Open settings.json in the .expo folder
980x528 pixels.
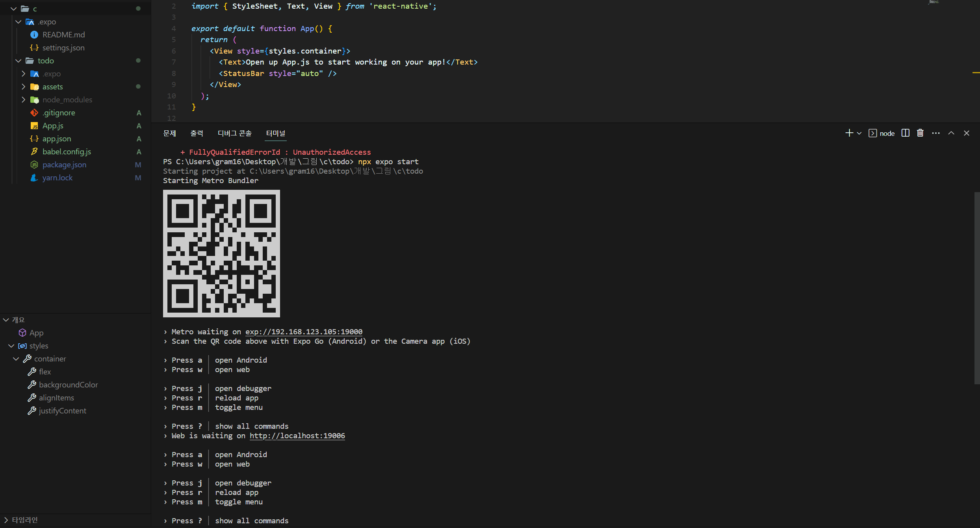63,48
